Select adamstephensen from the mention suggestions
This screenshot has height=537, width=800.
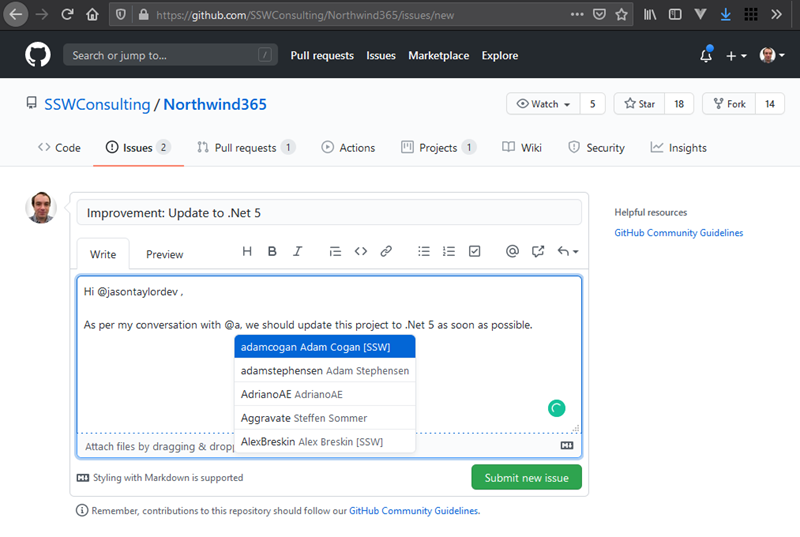(324, 370)
